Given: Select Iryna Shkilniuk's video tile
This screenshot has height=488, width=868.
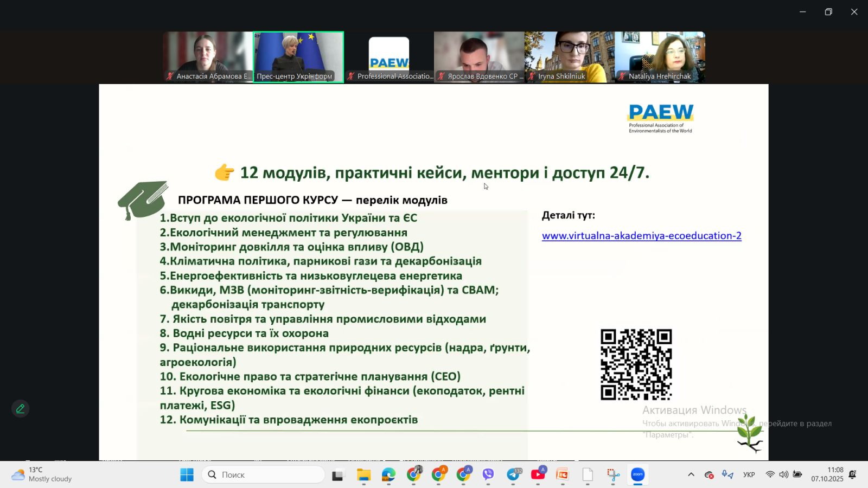Looking at the screenshot, I should click(569, 56).
